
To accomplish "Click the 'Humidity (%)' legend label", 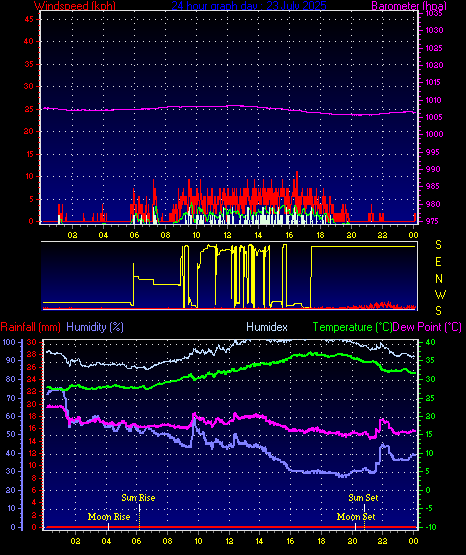I will tap(95, 327).
